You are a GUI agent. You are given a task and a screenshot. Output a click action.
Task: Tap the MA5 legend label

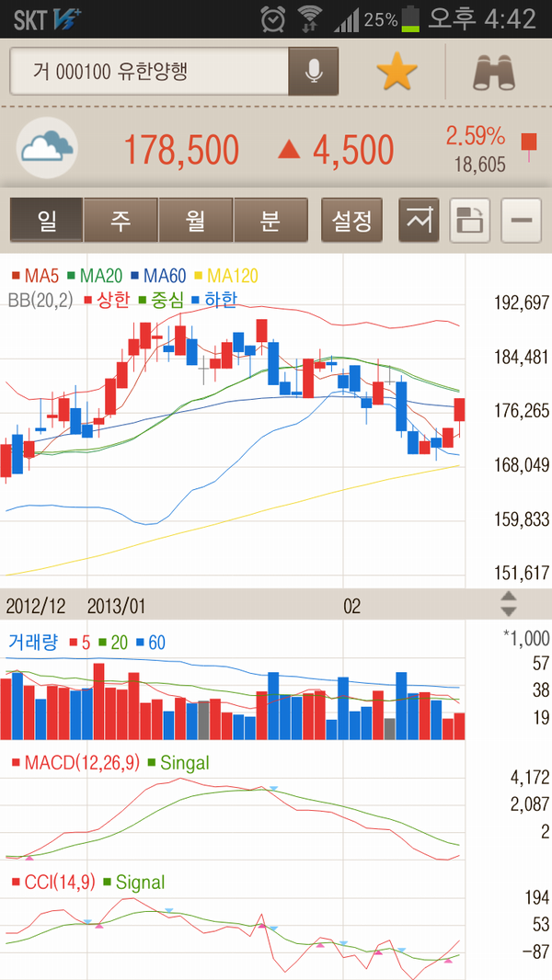(x=36, y=276)
